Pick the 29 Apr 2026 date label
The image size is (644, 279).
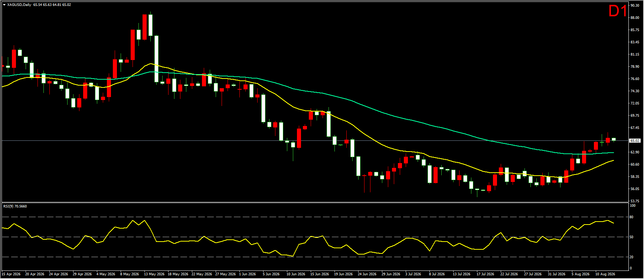[x=82, y=275]
